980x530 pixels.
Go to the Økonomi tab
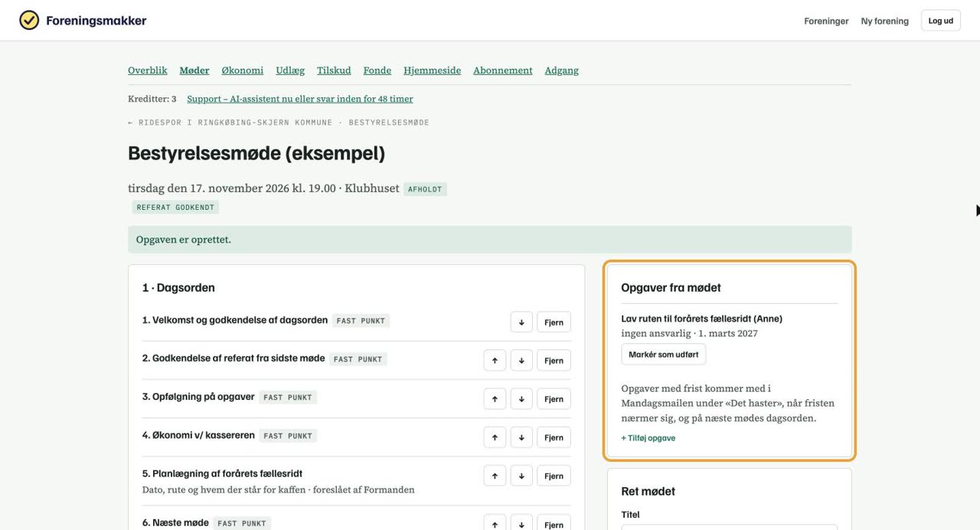click(243, 70)
